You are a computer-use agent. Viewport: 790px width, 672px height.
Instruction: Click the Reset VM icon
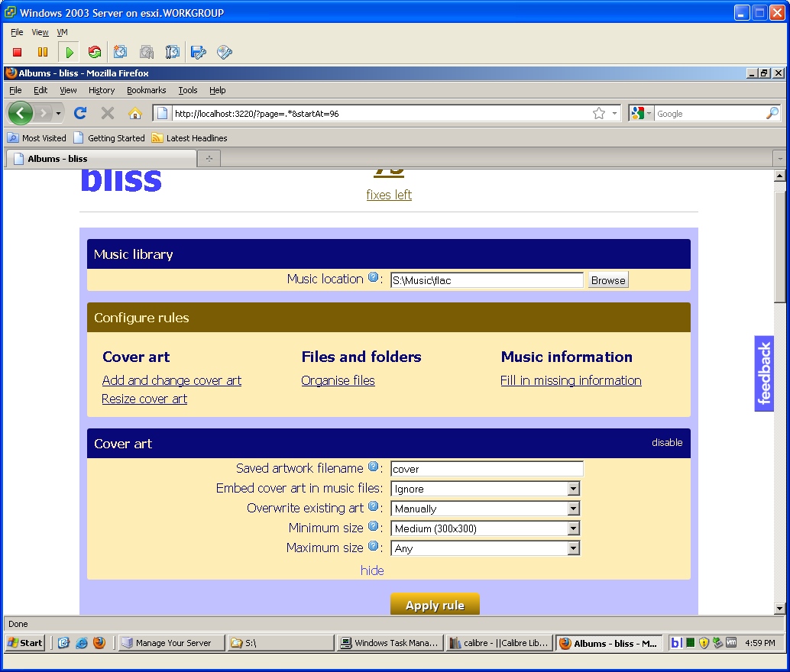coord(94,52)
